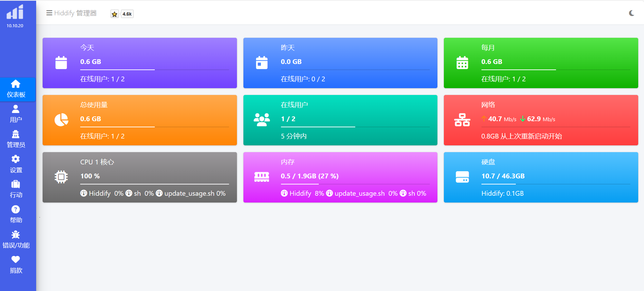The height and width of the screenshot is (291, 644).
Task: Click update_usage.sh 0% in CPU card
Action: (x=195, y=193)
